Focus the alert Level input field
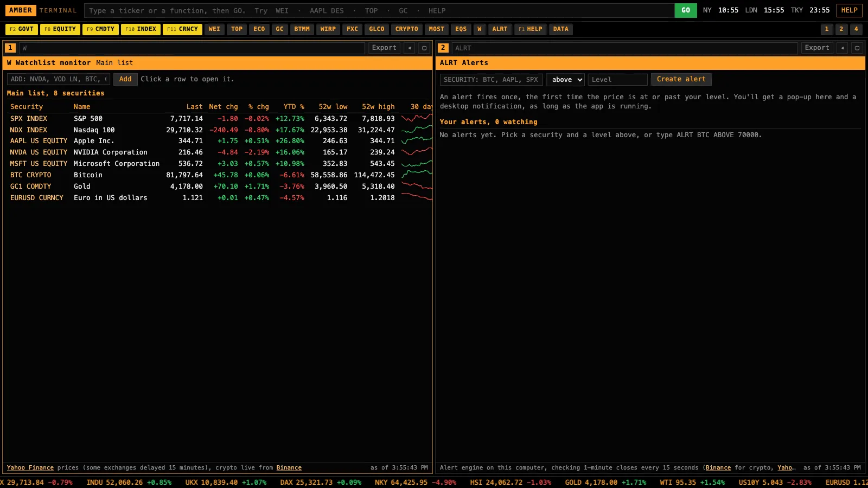The width and height of the screenshot is (868, 488). tap(618, 79)
